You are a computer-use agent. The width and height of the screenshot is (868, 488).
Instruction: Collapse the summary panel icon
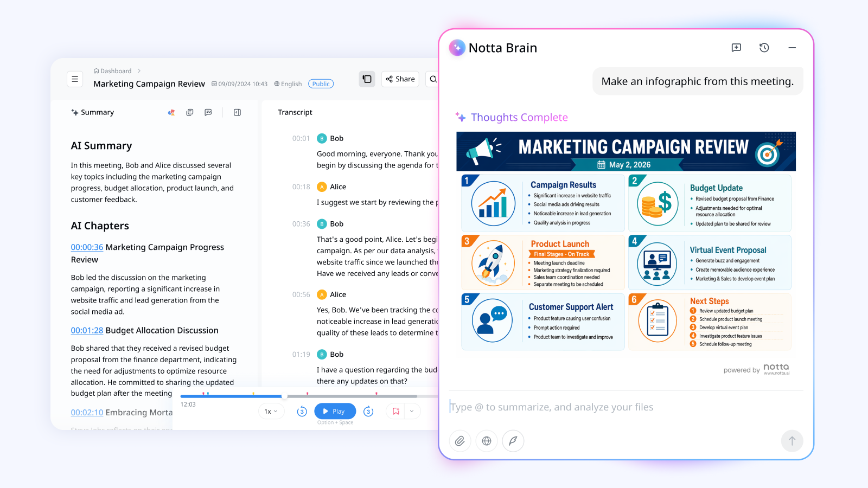(x=237, y=112)
